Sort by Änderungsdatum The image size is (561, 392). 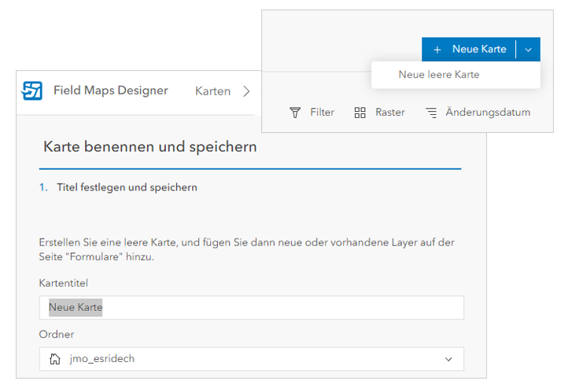coord(488,112)
